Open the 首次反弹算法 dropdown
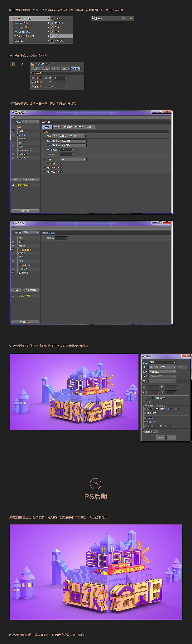The width and height of the screenshot is (192, 644). [x=74, y=141]
